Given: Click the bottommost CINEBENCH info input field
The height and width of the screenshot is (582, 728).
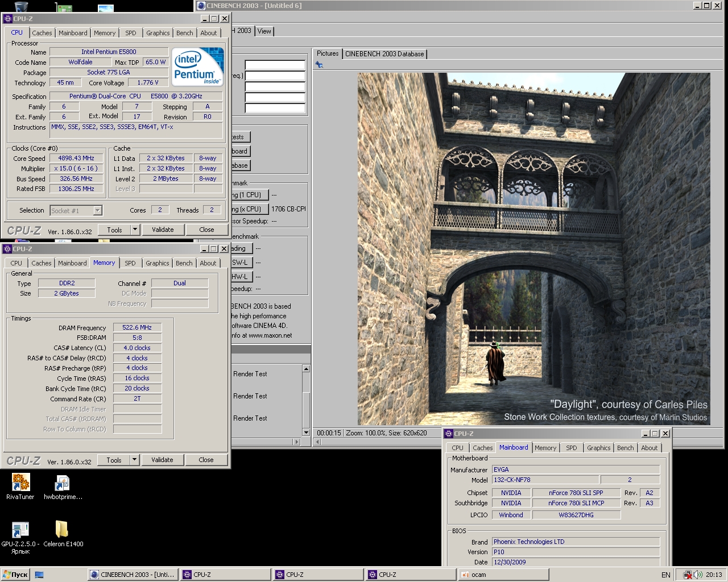Looking at the screenshot, I should [x=275, y=108].
